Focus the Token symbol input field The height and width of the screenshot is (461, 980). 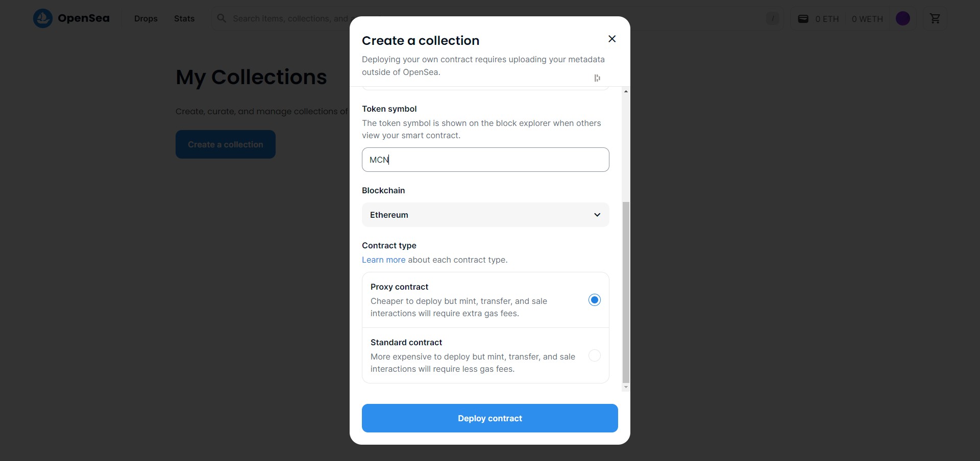click(485, 160)
